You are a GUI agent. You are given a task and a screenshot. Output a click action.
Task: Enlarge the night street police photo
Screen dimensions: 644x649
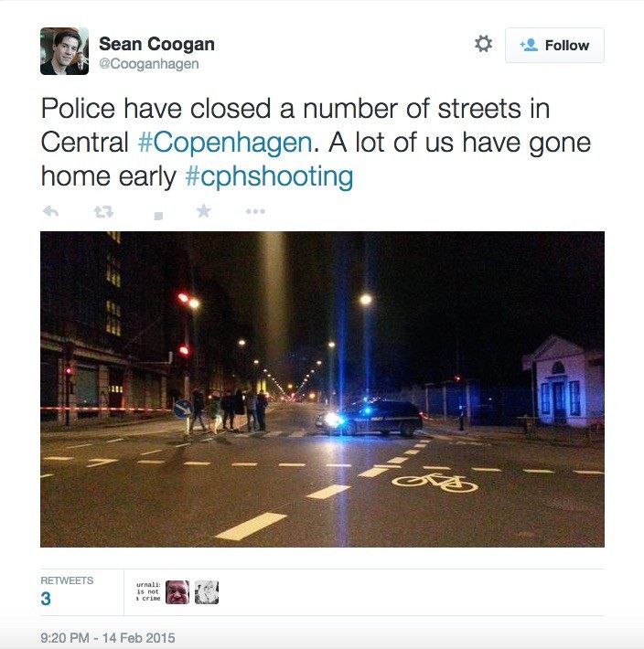click(x=322, y=389)
